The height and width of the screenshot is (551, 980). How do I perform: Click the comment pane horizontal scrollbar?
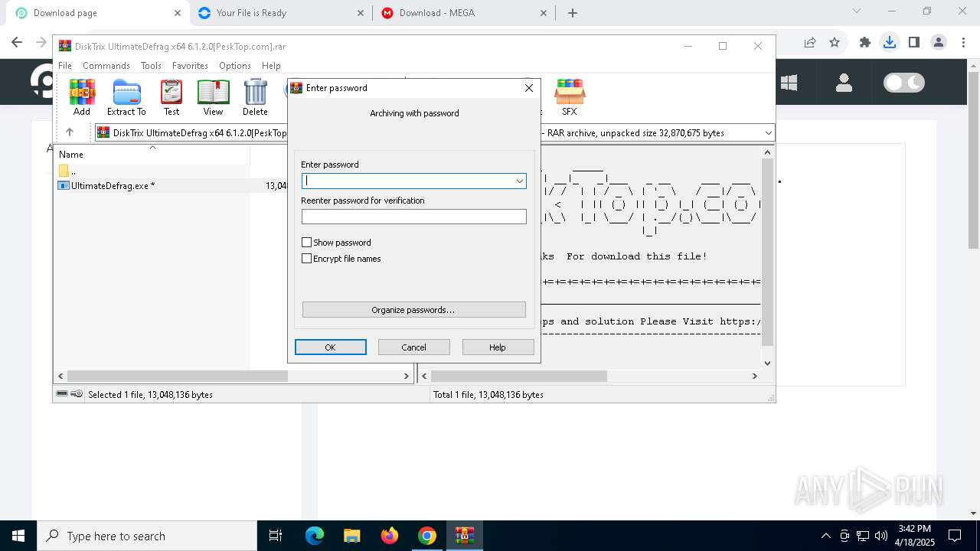(519, 376)
